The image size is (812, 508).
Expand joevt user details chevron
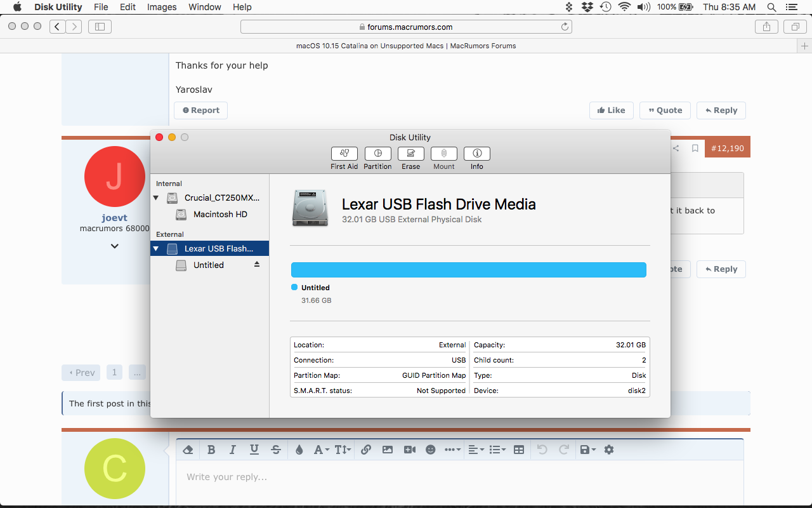point(114,246)
